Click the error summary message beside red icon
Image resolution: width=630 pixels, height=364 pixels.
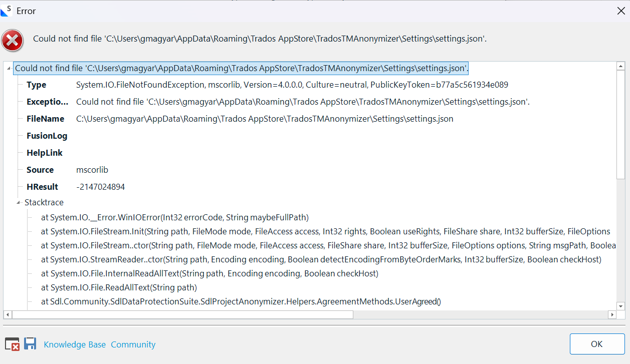(260, 39)
